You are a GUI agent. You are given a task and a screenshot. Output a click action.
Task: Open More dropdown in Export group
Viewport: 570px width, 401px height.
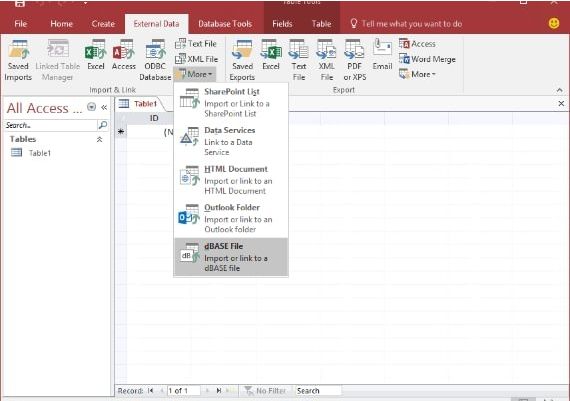coord(417,74)
